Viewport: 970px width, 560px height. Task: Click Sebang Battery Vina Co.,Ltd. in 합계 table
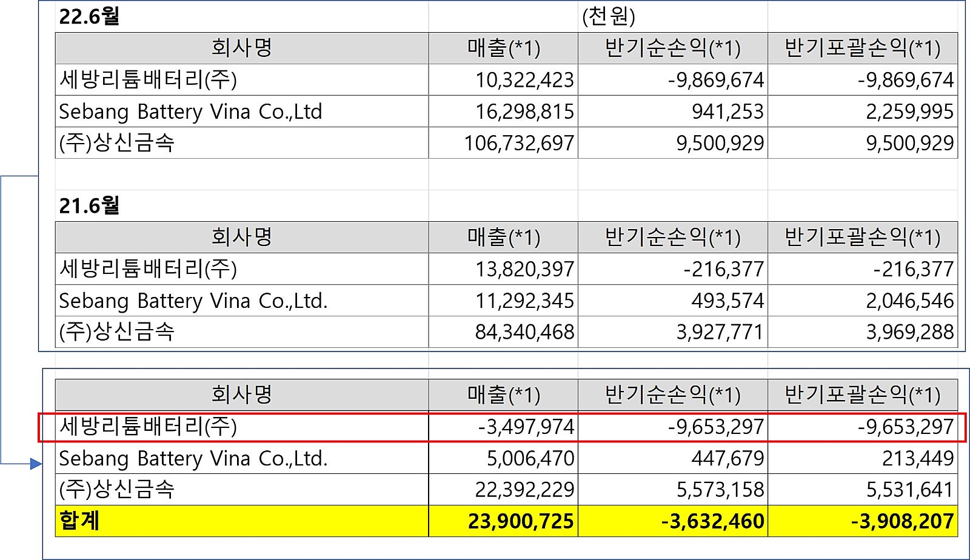click(242, 458)
